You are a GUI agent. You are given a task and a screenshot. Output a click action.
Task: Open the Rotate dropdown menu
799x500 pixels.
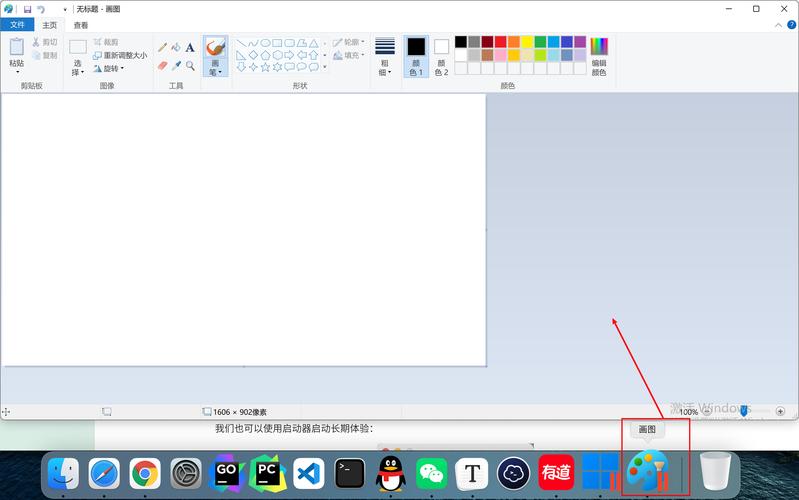tap(109, 69)
